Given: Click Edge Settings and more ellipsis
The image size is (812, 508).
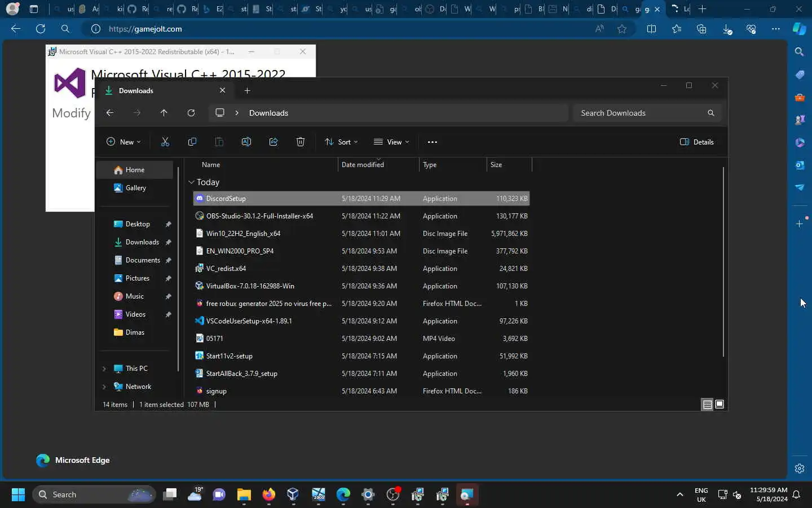Looking at the screenshot, I should [x=776, y=29].
